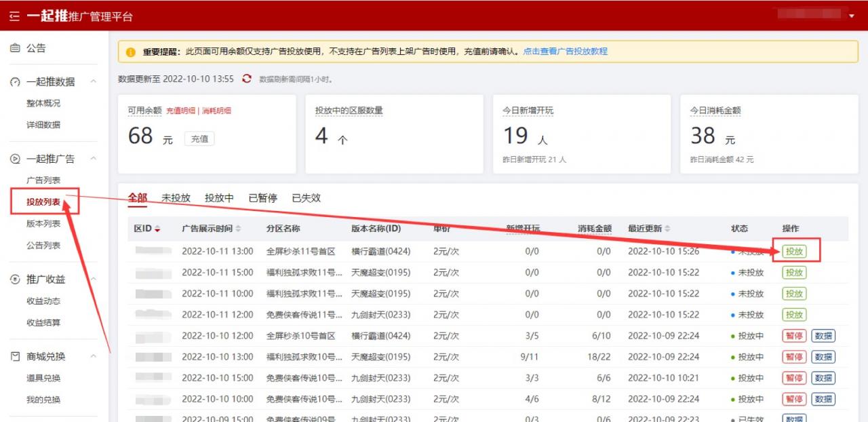Screen dimensions: 868x422
Task: Click 投放 on the first table row
Action: point(794,251)
